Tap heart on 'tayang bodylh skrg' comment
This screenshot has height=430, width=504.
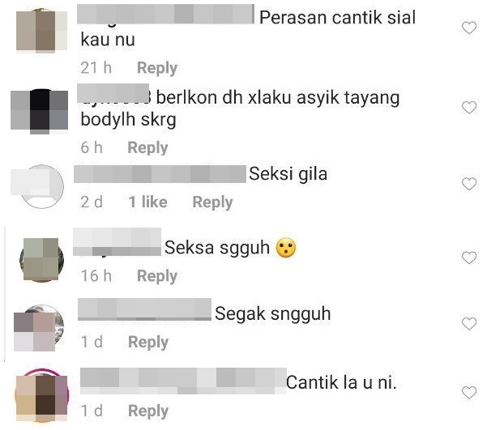pos(469,107)
